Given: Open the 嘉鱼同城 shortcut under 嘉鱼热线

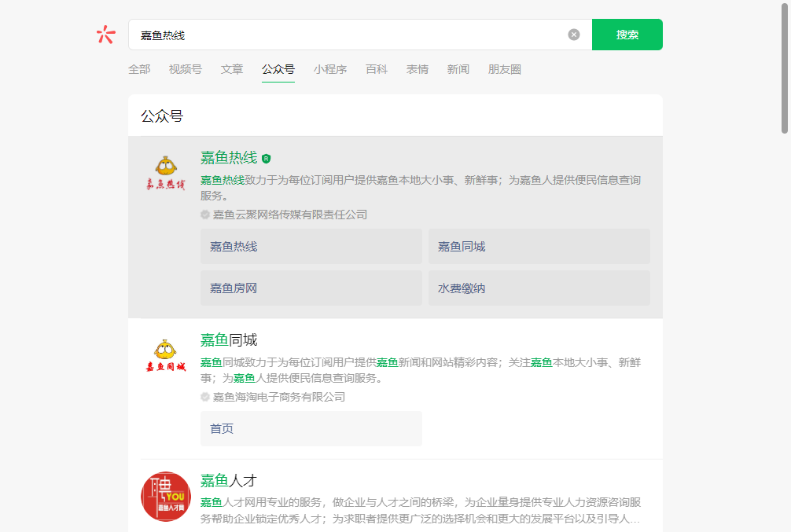Looking at the screenshot, I should click(x=539, y=247).
